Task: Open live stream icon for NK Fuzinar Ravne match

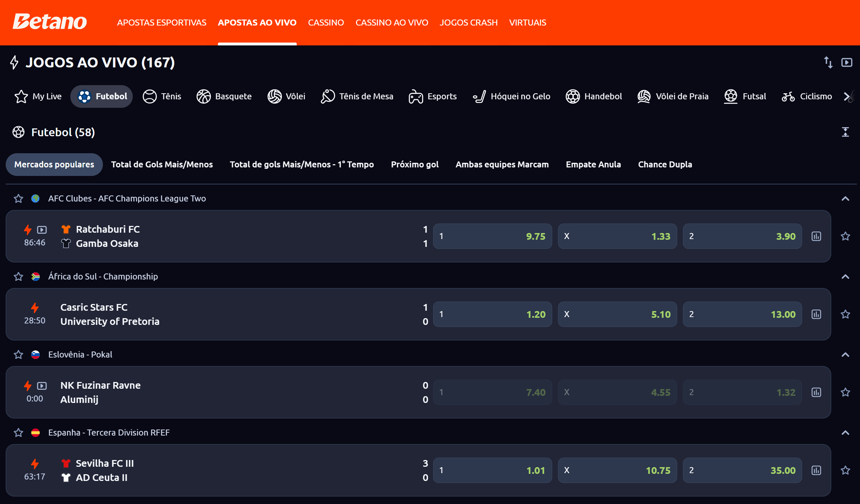Action: coord(42,386)
